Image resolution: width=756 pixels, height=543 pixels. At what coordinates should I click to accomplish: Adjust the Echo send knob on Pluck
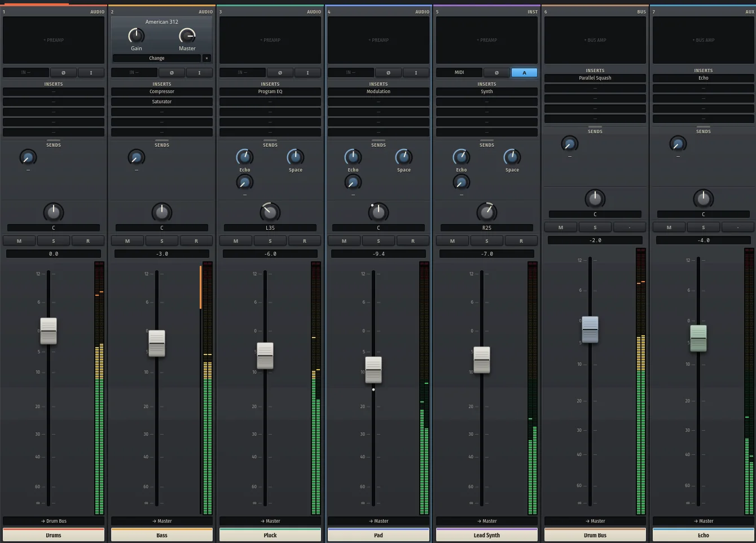(244, 157)
